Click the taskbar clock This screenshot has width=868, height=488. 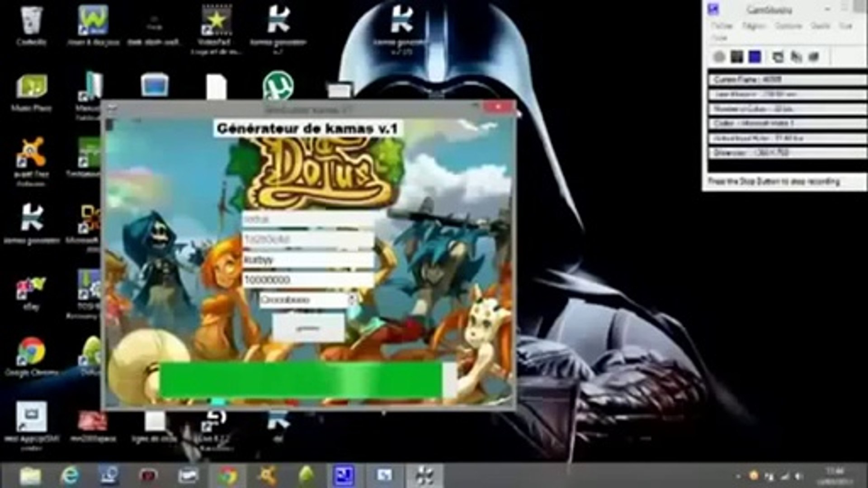[x=835, y=476]
